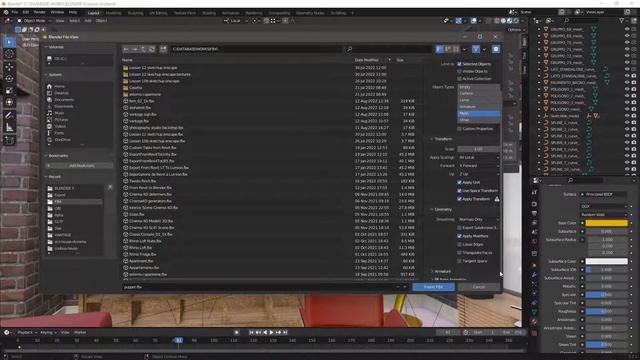
Task: Switch to the Layout workspace tab
Action: click(93, 13)
